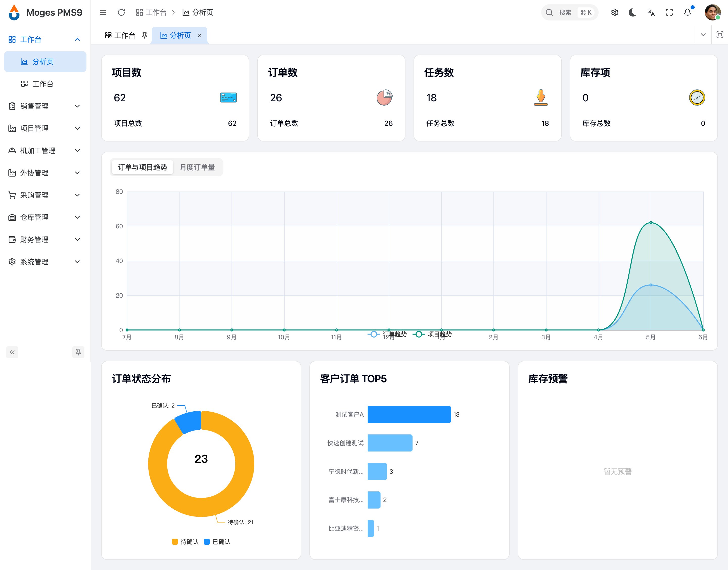
Task: Click the 项目数 credit card icon
Action: click(228, 98)
